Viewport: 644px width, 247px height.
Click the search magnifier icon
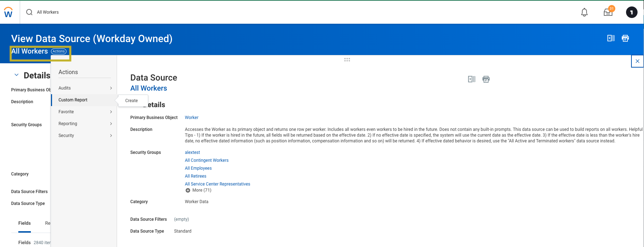pos(29,12)
